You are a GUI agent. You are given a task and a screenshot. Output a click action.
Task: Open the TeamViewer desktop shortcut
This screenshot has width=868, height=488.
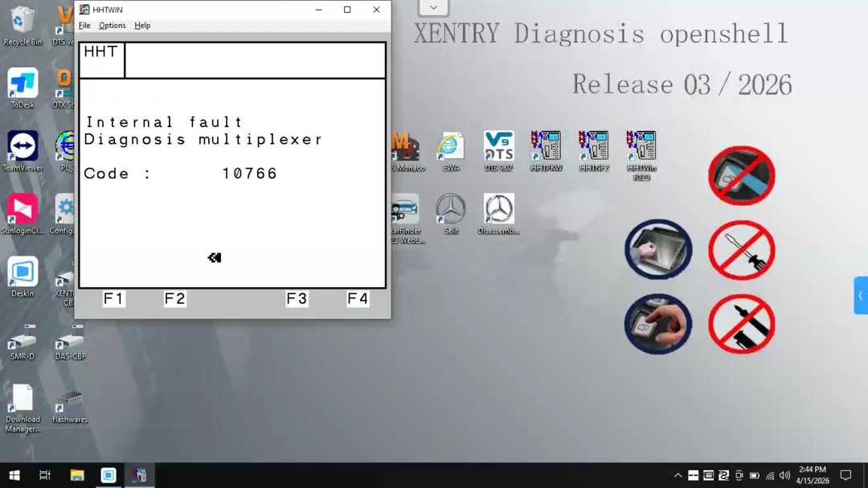[23, 151]
